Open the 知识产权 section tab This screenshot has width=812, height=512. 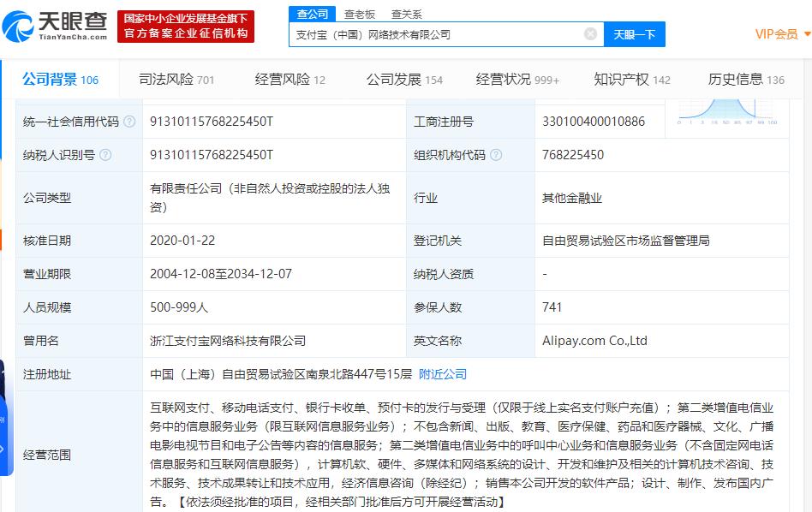tap(632, 80)
